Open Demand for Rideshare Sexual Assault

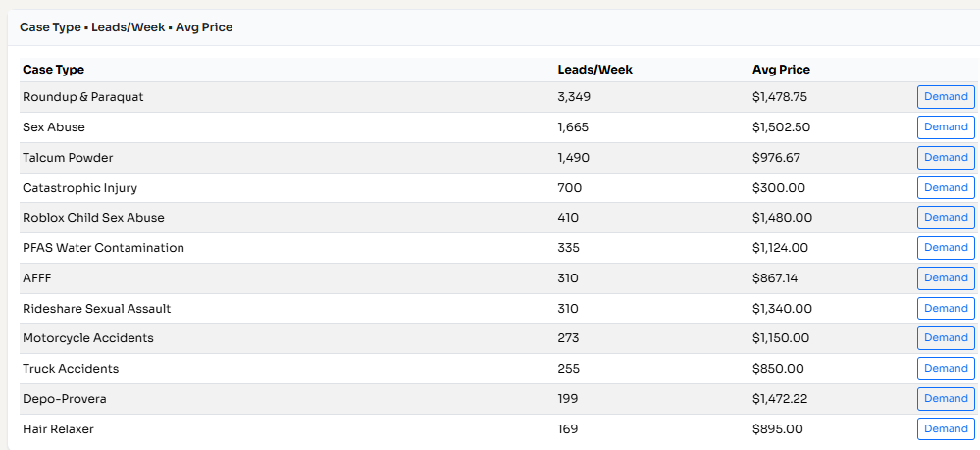(x=946, y=308)
